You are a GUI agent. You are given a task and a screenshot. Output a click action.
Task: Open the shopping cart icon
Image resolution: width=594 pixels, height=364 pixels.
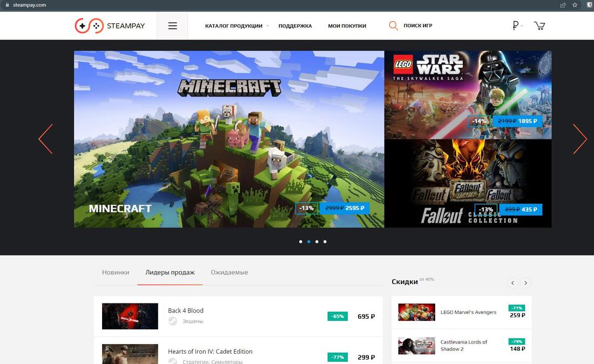tap(539, 25)
